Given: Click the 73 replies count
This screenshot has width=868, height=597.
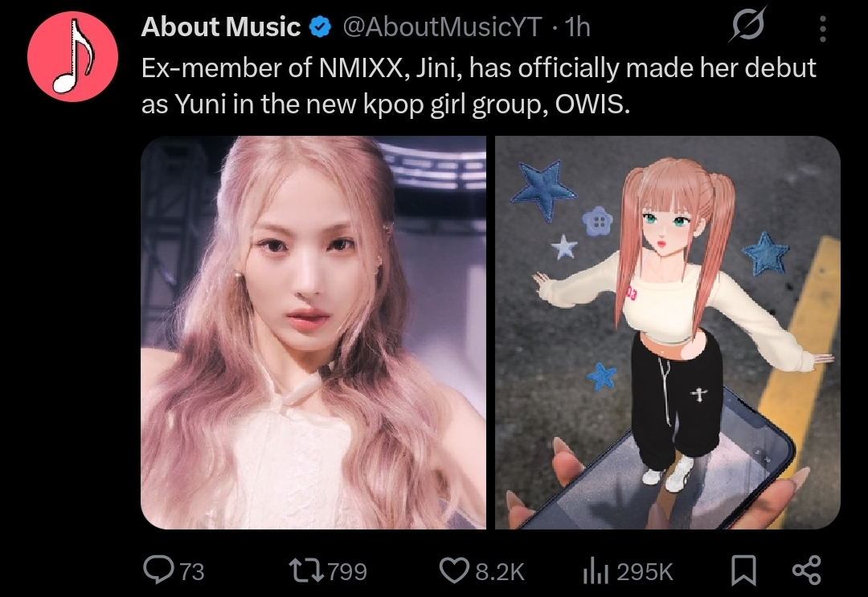Looking at the screenshot, I should pyautogui.click(x=192, y=571).
